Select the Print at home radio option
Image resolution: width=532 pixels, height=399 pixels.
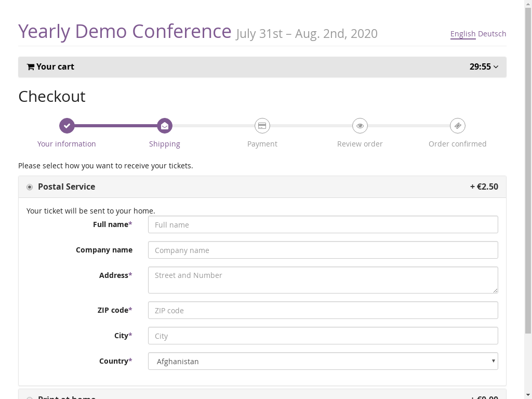[30, 397]
